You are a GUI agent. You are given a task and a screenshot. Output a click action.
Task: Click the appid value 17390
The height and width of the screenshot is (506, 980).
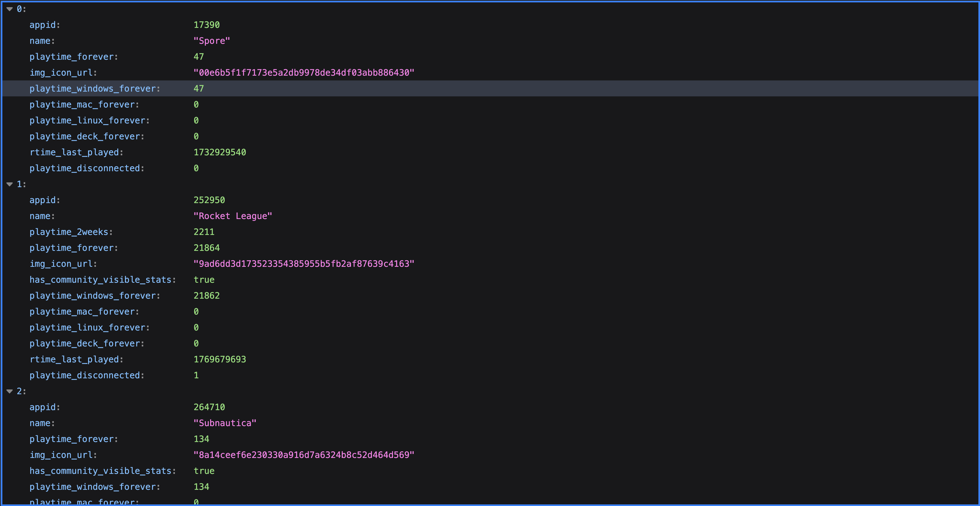pyautogui.click(x=207, y=25)
